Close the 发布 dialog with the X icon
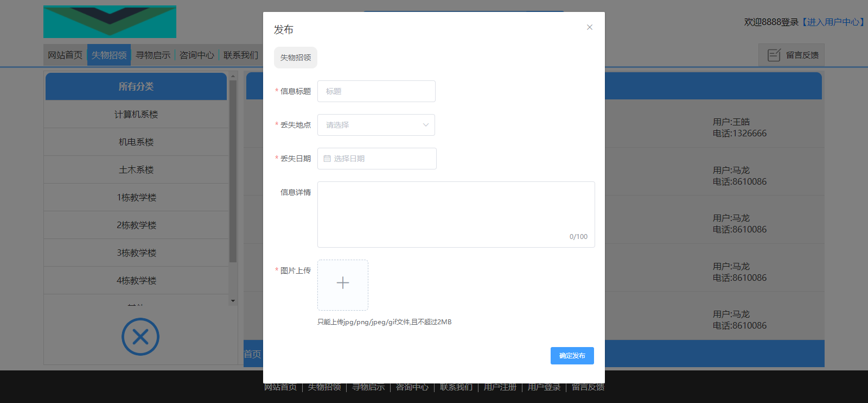This screenshot has width=868, height=403. click(590, 27)
